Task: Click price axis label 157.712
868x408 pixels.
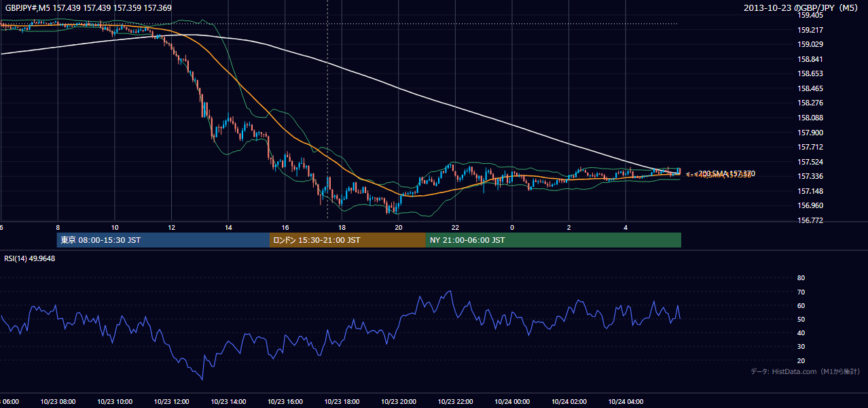Action: coord(810,147)
